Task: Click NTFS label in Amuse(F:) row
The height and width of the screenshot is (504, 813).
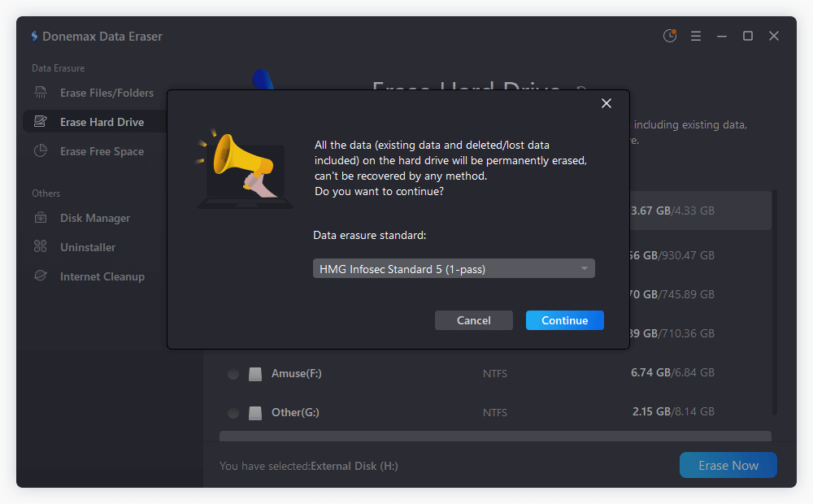Action: 494,373
